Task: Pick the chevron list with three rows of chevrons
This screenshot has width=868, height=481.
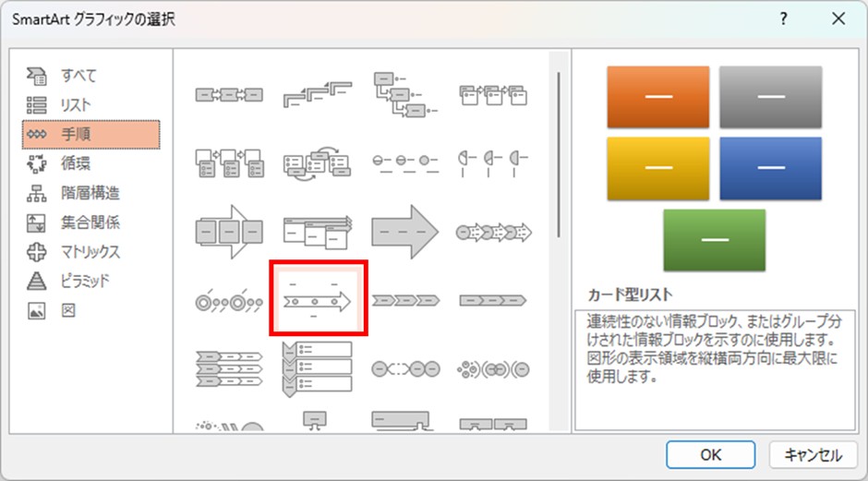Action: pos(229,368)
